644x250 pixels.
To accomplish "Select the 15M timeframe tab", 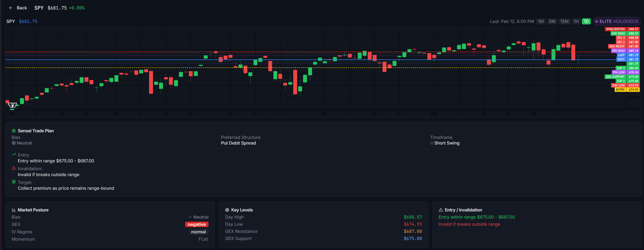I will point(565,21).
